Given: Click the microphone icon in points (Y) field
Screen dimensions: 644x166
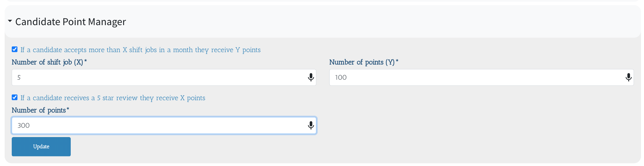Looking at the screenshot, I should click(x=628, y=78).
